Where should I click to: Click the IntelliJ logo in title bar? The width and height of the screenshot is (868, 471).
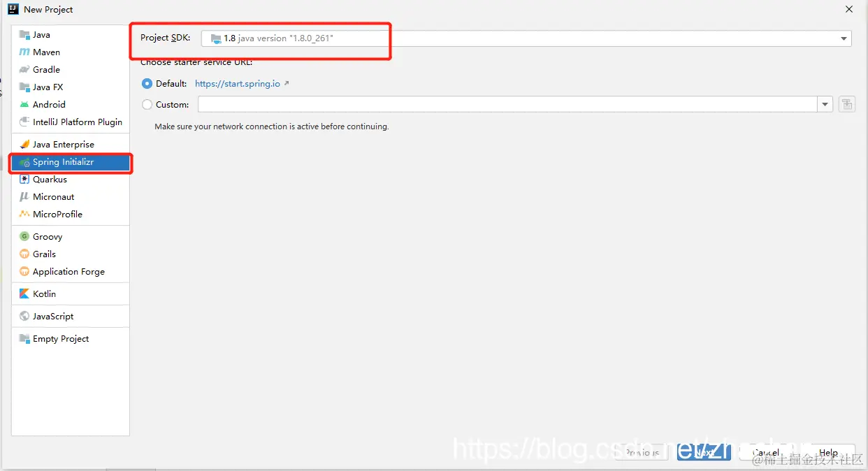[x=13, y=9]
